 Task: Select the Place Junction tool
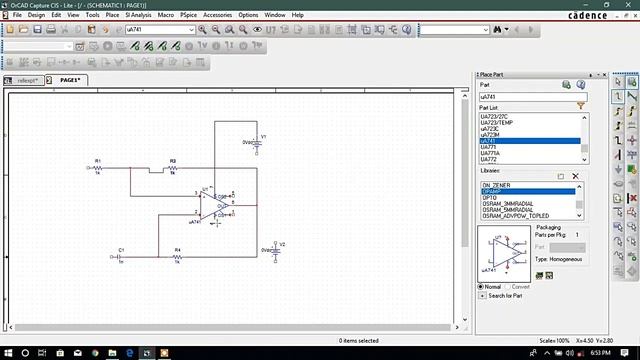point(632,141)
